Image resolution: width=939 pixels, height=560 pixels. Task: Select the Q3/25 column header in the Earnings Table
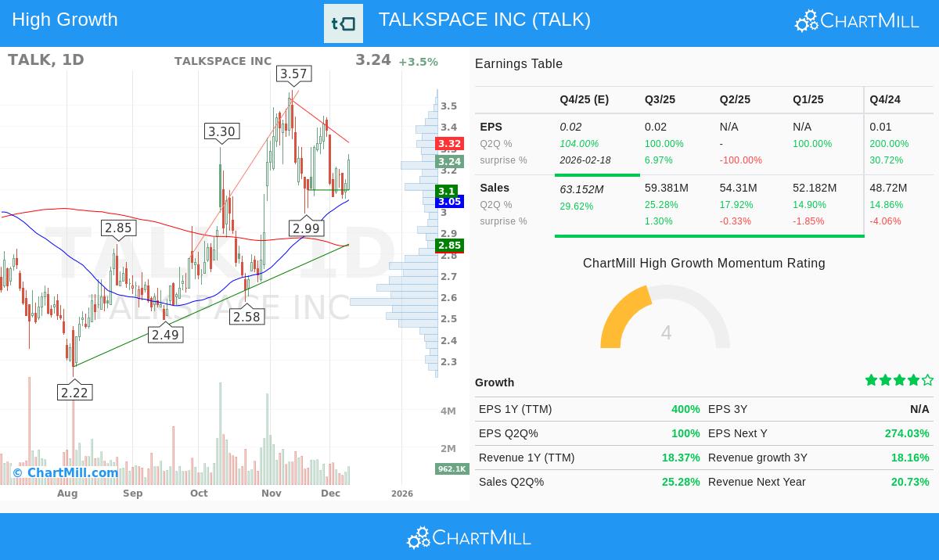(x=660, y=99)
